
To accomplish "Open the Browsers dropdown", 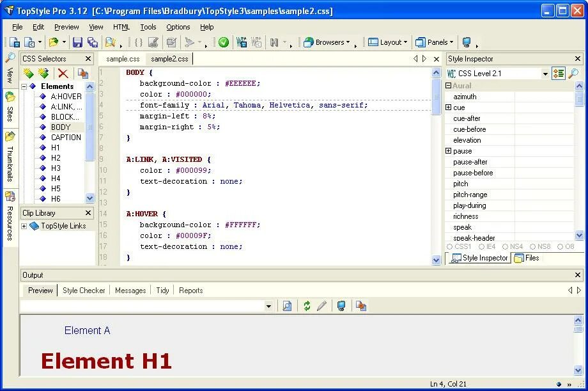I will 348,42.
